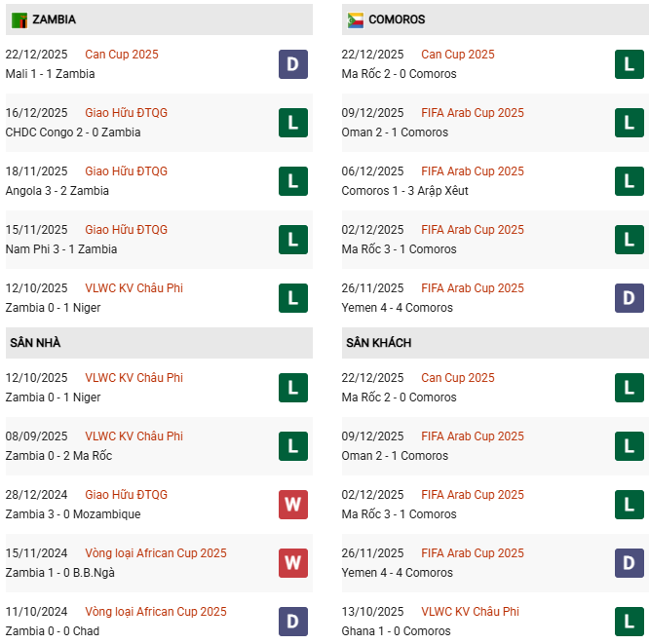Open the Giao Hữu ĐTQG link dated 28/12/2024
649x644 pixels.
tap(127, 495)
